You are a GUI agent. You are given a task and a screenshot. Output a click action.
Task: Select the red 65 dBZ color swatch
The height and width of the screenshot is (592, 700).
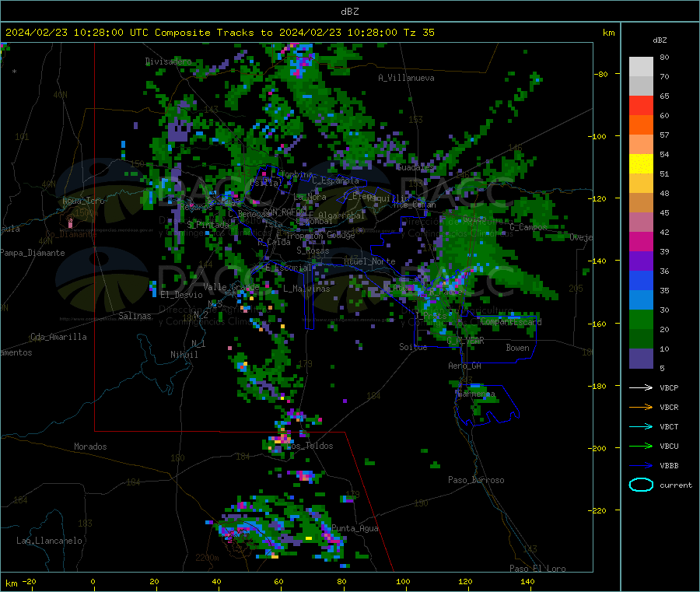coord(641,105)
